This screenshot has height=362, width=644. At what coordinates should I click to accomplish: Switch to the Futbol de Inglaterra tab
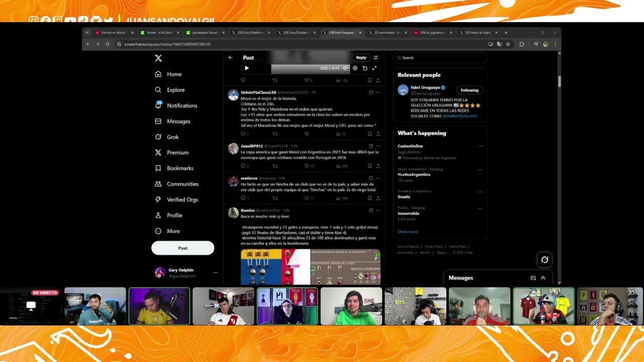click(477, 33)
